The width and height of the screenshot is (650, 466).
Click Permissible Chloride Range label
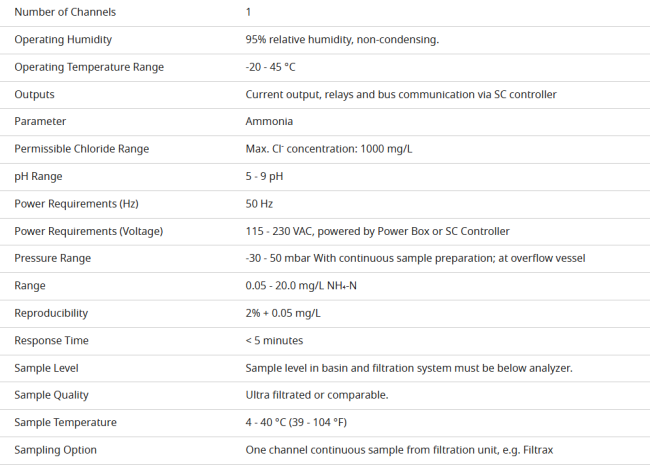[82, 149]
